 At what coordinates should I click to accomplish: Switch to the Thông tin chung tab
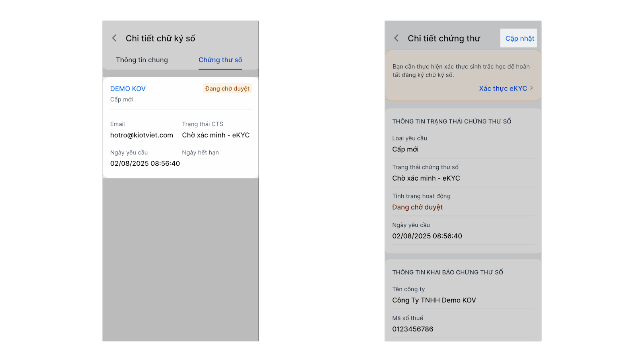(142, 60)
